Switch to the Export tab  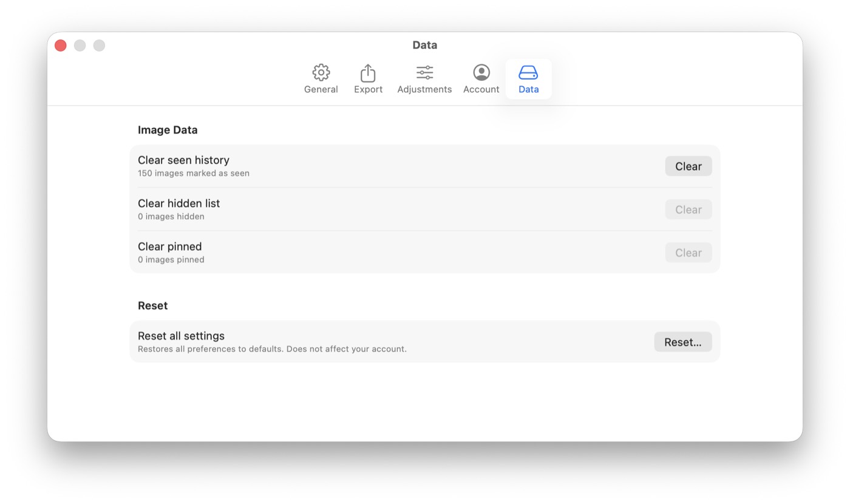[x=368, y=80]
